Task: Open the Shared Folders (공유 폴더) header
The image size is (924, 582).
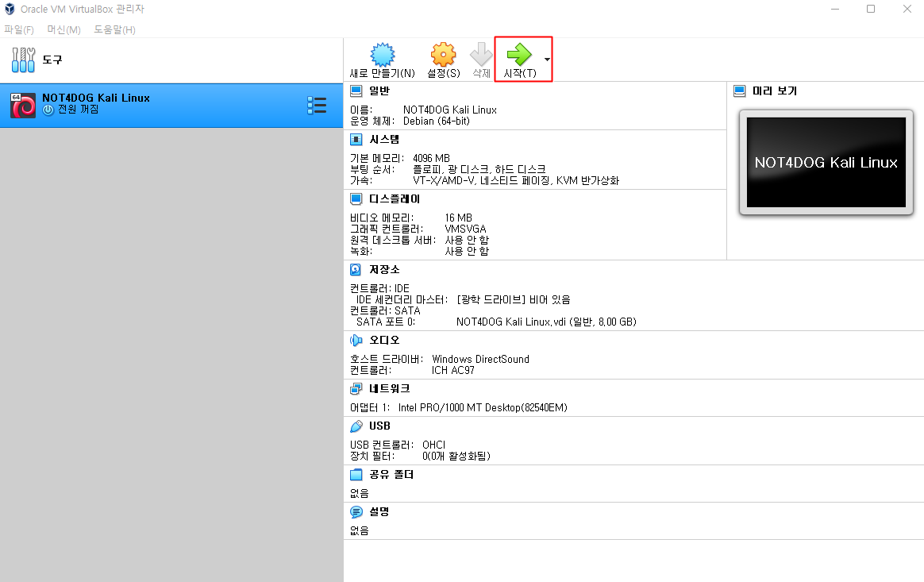Action: pyautogui.click(x=391, y=475)
